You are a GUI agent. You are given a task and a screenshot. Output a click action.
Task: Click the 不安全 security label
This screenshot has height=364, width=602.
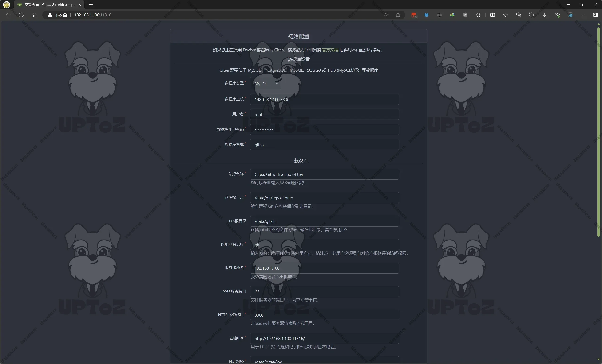pyautogui.click(x=61, y=15)
